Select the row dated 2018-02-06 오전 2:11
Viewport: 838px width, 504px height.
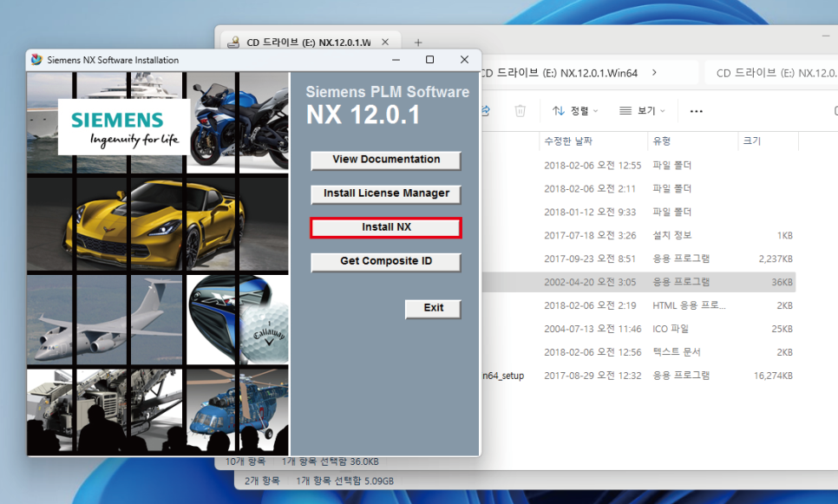coord(638,188)
